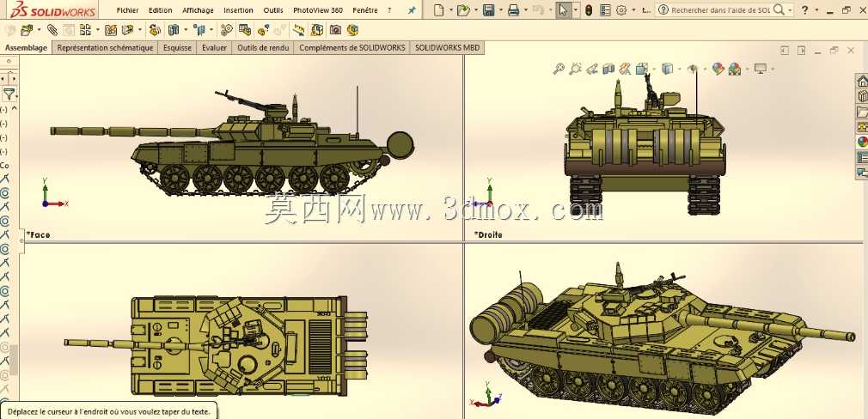The image size is (868, 419).
Task: Click Zoom to Fit in view toolbar
Action: pos(559,69)
